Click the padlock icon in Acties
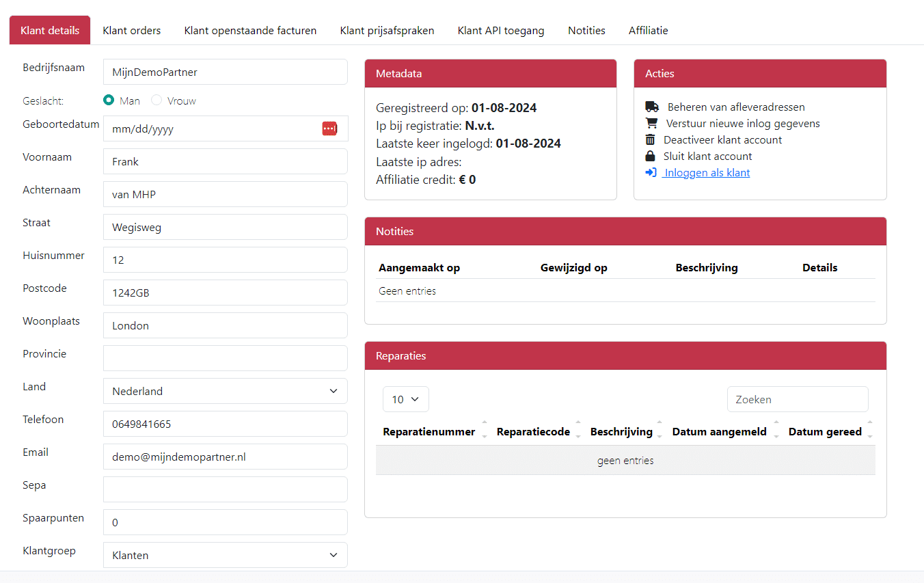924x583 pixels. tap(650, 157)
